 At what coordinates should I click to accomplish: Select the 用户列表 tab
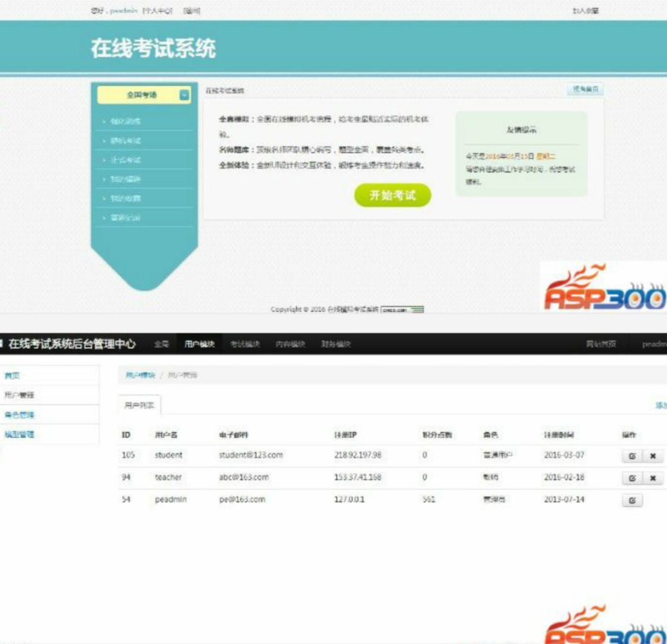139,405
